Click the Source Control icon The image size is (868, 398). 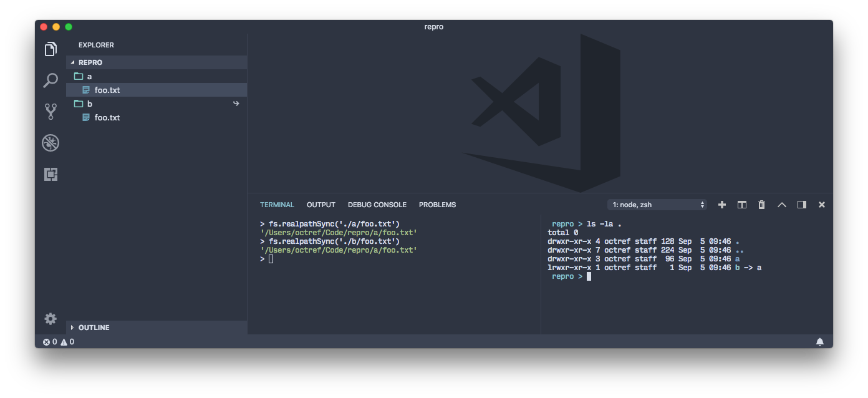pyautogui.click(x=51, y=112)
